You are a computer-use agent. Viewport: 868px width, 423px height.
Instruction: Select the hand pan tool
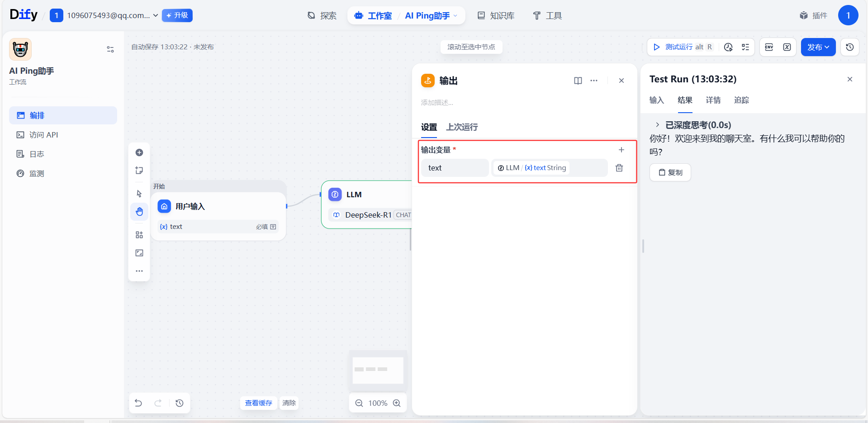coord(139,212)
